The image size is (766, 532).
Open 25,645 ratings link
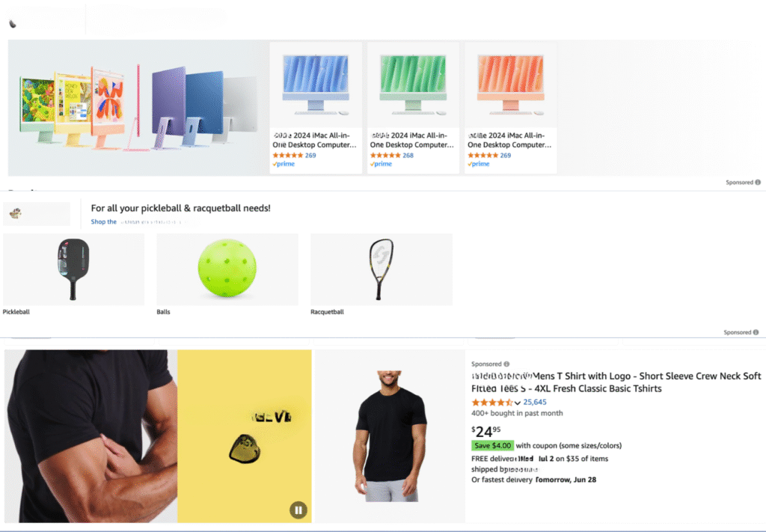[535, 402]
